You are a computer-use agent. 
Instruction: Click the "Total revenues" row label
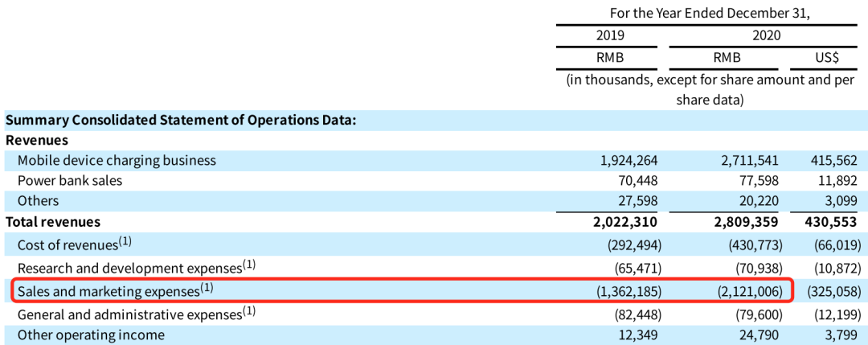53,221
